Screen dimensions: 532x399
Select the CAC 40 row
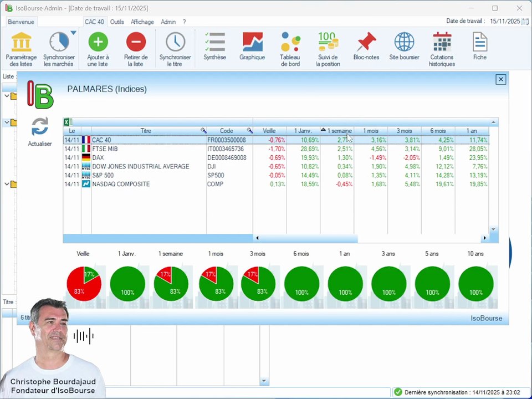click(x=276, y=140)
